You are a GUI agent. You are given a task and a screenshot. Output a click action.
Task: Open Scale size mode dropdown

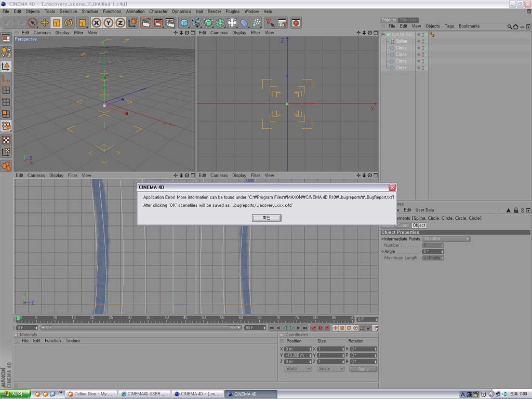pos(331,369)
